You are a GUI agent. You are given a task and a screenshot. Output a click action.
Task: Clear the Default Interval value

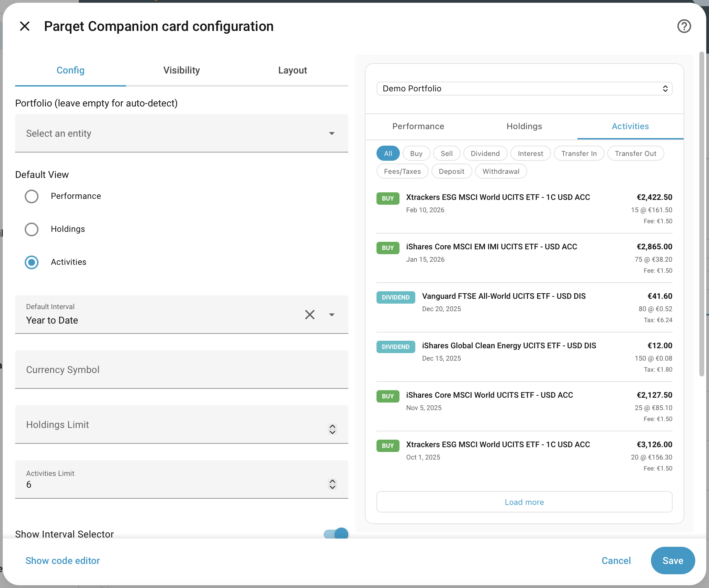[310, 315]
